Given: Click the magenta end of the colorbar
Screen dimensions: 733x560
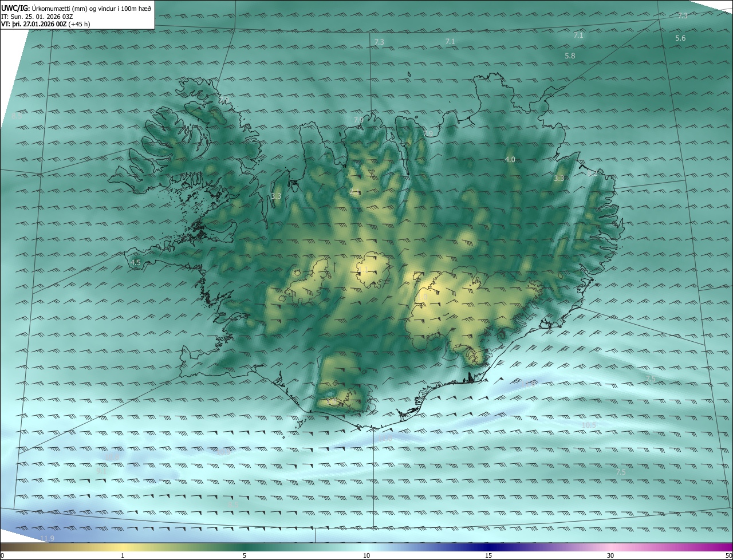Looking at the screenshot, I should [x=724, y=547].
